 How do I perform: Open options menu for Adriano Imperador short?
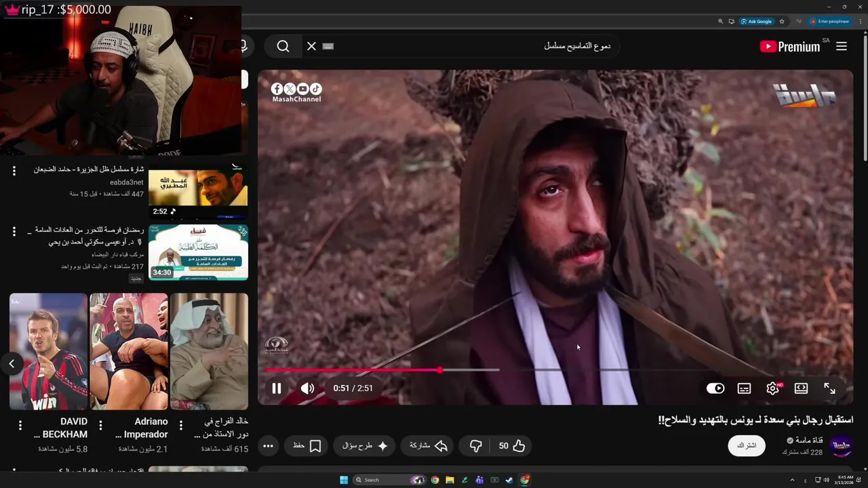tap(100, 426)
